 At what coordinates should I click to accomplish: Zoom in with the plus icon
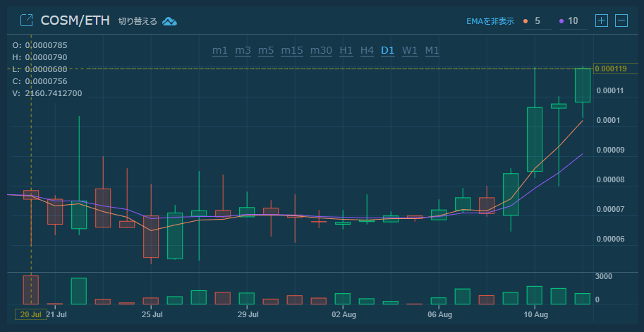pos(601,20)
